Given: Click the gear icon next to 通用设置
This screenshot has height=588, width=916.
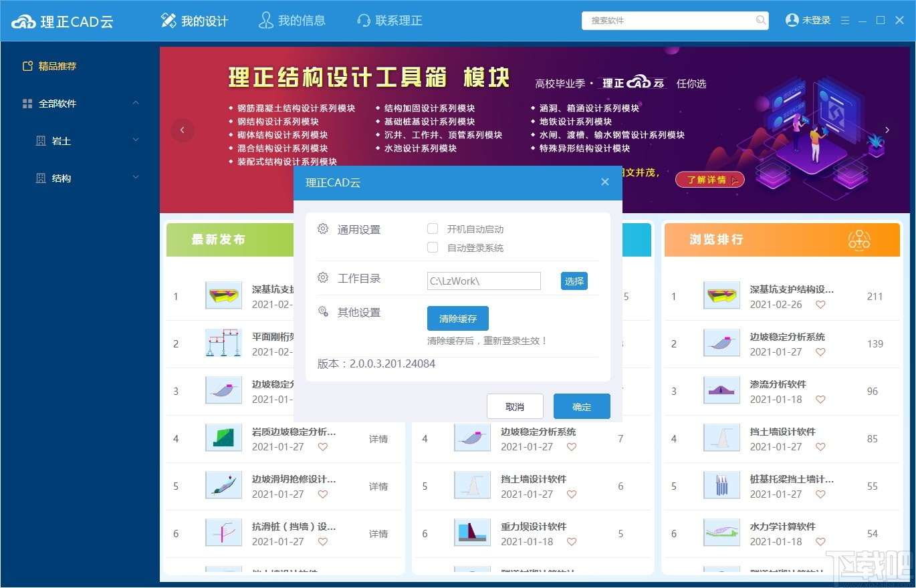Looking at the screenshot, I should coord(323,229).
